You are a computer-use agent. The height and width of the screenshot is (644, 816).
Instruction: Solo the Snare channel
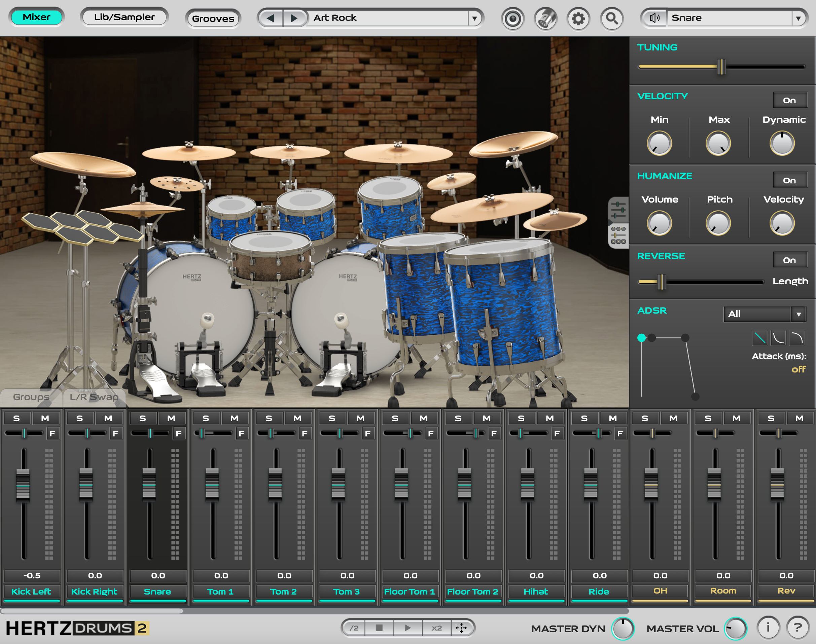coord(143,418)
